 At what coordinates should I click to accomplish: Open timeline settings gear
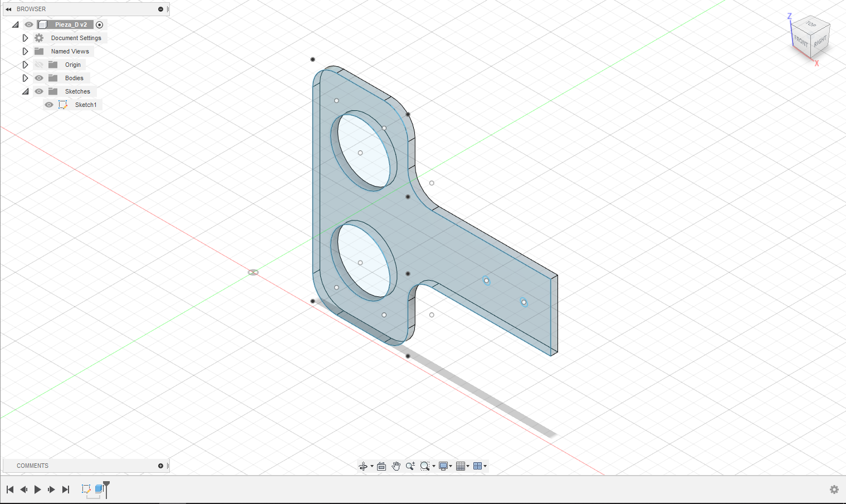(x=834, y=490)
